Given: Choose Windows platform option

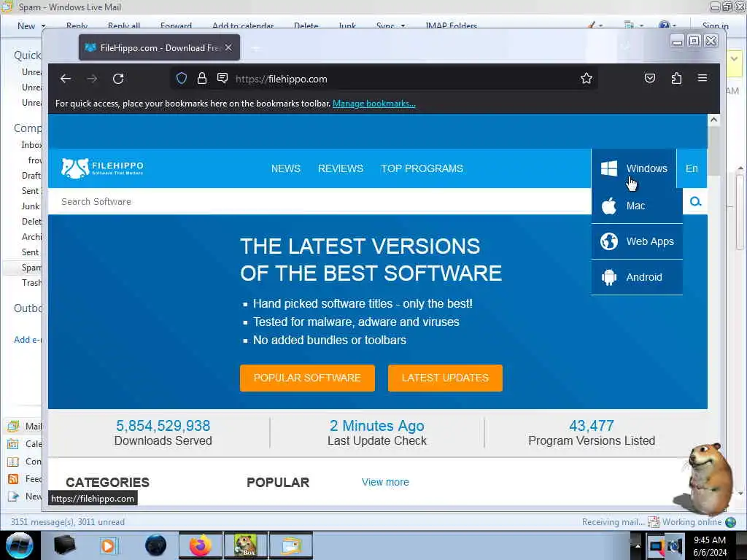Looking at the screenshot, I should pyautogui.click(x=634, y=168).
